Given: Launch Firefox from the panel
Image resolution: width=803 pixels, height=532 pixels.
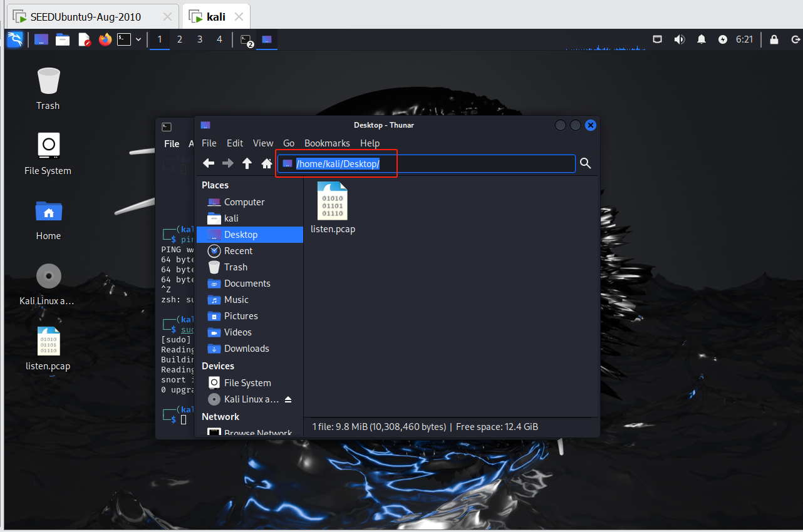Looking at the screenshot, I should coord(105,39).
